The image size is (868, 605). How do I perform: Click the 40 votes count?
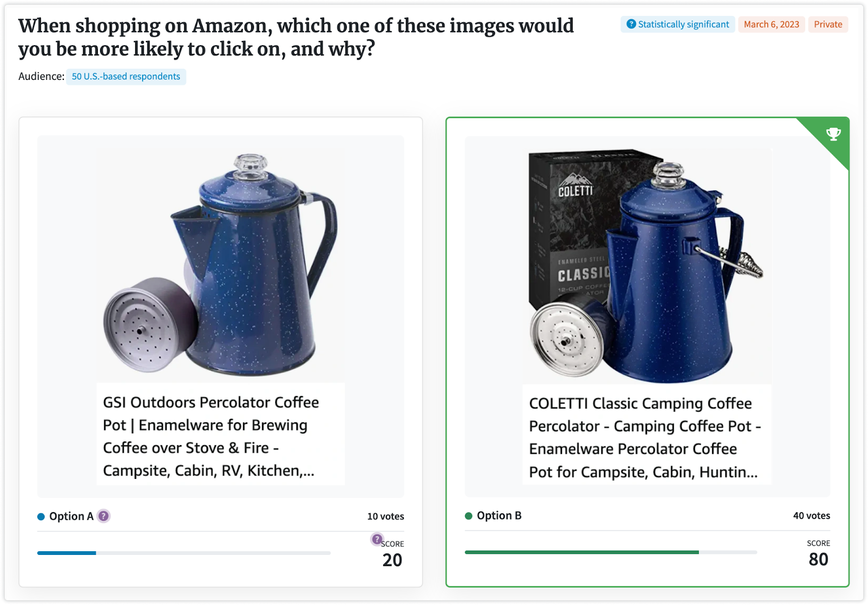click(x=811, y=516)
